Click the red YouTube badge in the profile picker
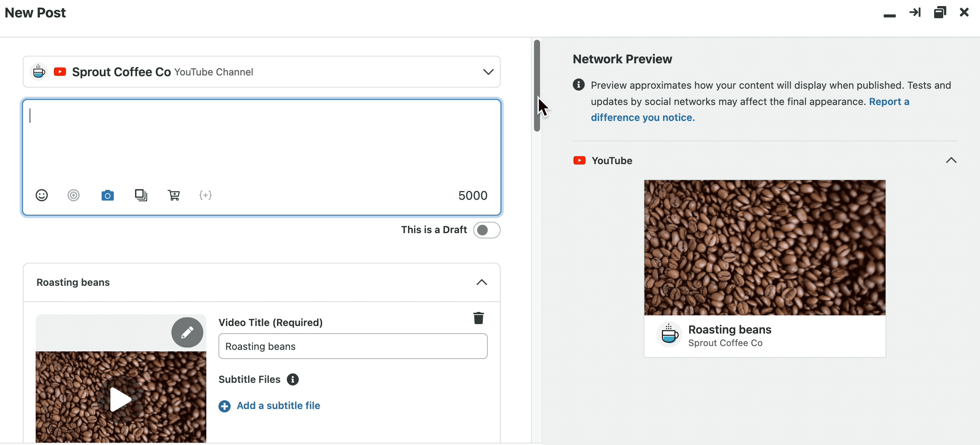 click(x=60, y=72)
